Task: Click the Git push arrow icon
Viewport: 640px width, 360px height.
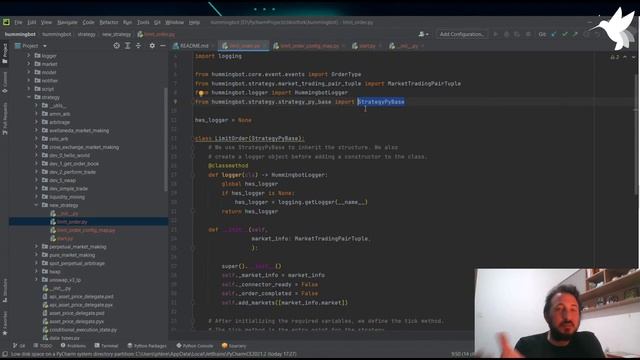Action: (576, 34)
